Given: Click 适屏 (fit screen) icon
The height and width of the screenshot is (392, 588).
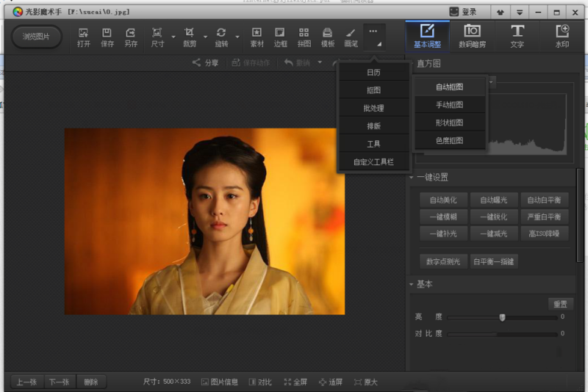Looking at the screenshot, I should pyautogui.click(x=322, y=382).
